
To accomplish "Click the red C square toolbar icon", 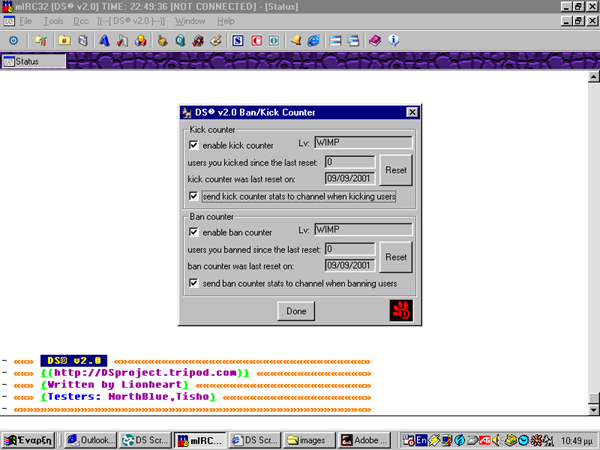I will pos(256,40).
